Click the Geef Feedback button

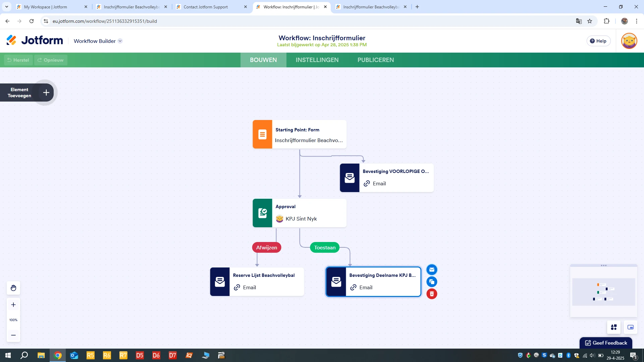coord(606,343)
